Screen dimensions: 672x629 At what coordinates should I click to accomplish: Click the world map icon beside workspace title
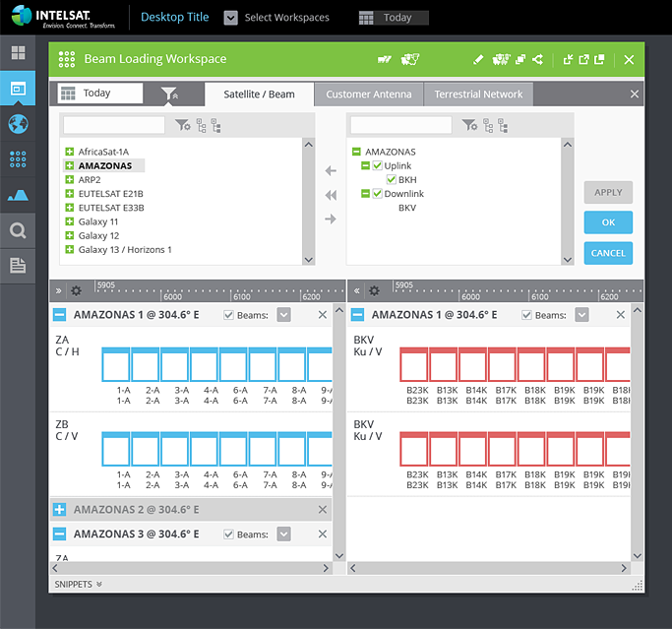click(x=409, y=59)
